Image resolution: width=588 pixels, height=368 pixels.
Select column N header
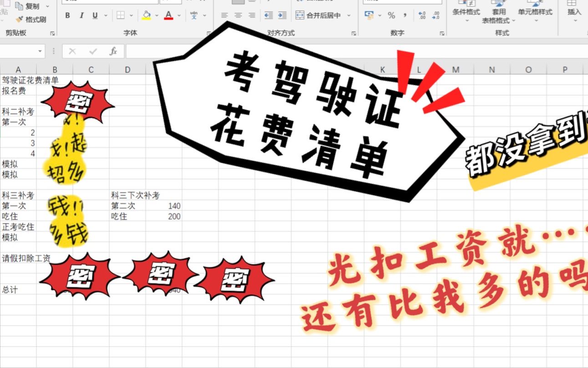[x=492, y=69]
